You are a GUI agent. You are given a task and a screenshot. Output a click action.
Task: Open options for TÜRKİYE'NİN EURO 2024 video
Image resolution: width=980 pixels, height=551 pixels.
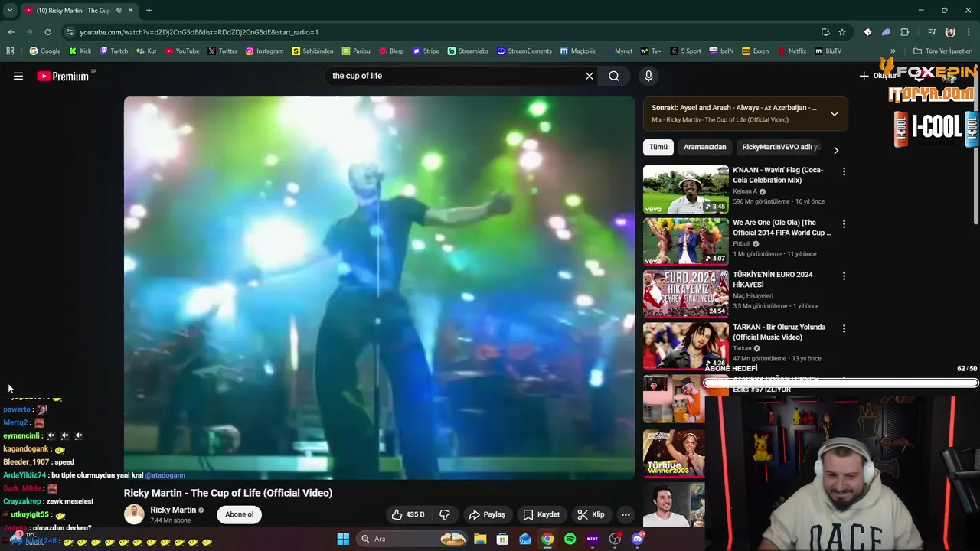point(844,276)
